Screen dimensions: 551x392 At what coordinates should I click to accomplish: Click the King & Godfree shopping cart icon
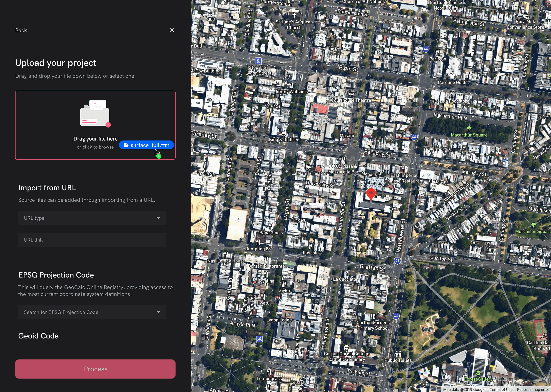[284, 133]
